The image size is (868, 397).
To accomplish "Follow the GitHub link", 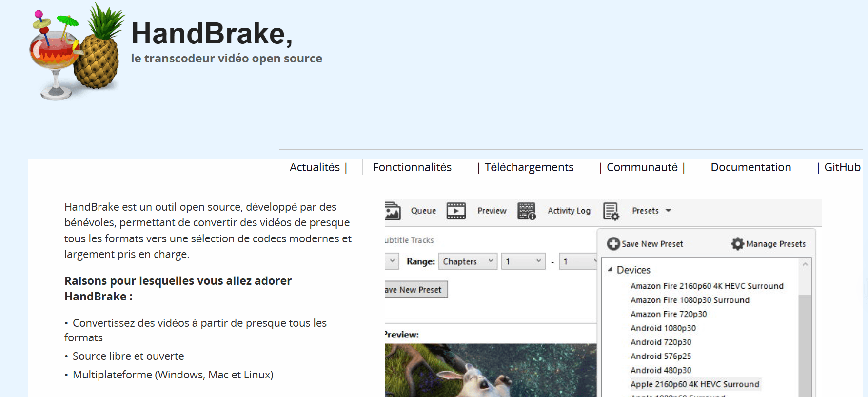I will [843, 167].
